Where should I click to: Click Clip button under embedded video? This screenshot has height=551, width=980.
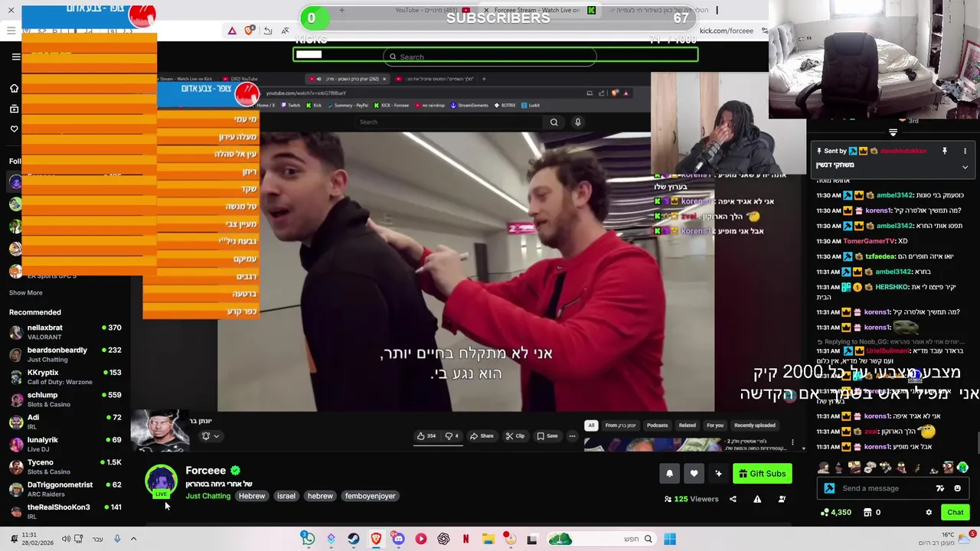(514, 436)
